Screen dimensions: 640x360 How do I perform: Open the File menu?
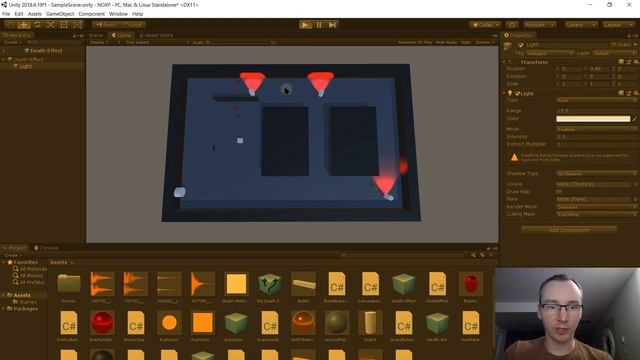6,14
